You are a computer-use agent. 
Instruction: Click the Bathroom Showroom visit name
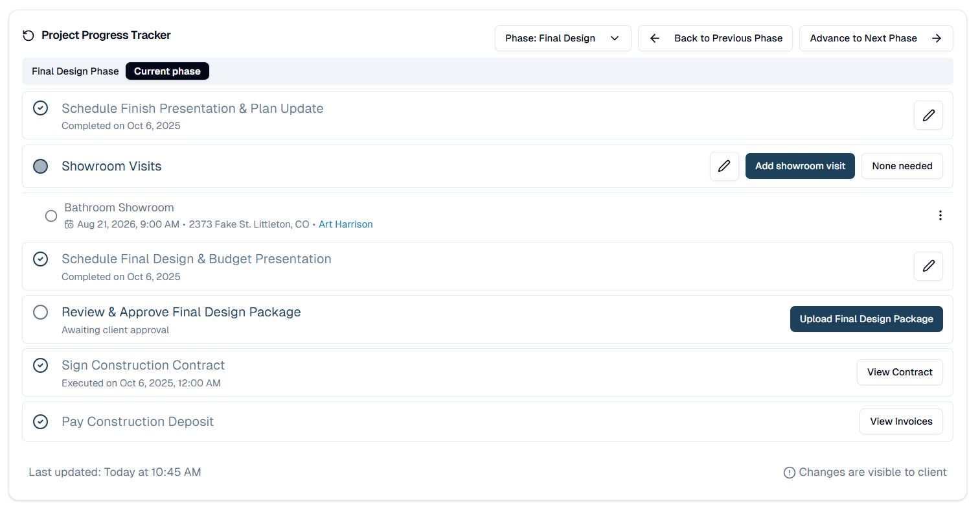click(x=119, y=207)
